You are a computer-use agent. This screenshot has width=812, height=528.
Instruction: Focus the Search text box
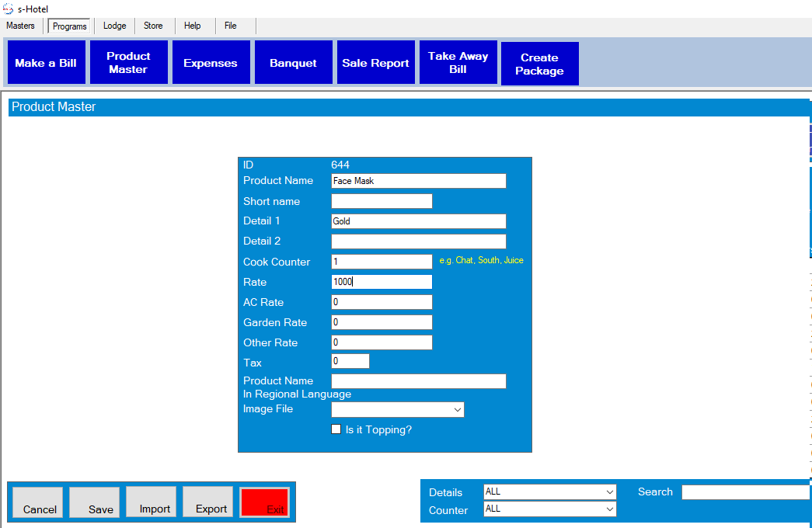[746, 492]
